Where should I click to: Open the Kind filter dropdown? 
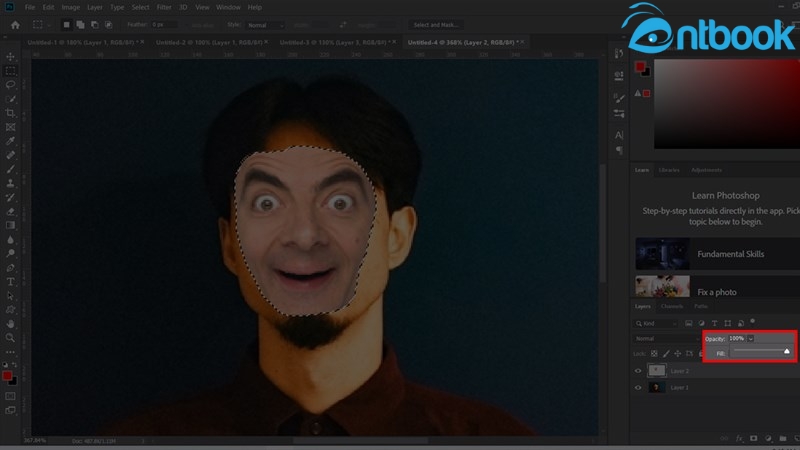pos(657,323)
